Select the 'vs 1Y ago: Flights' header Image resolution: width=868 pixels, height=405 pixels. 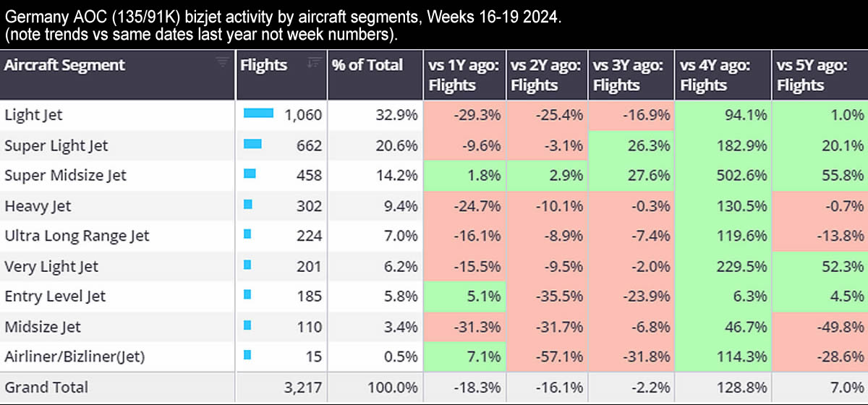(464, 74)
